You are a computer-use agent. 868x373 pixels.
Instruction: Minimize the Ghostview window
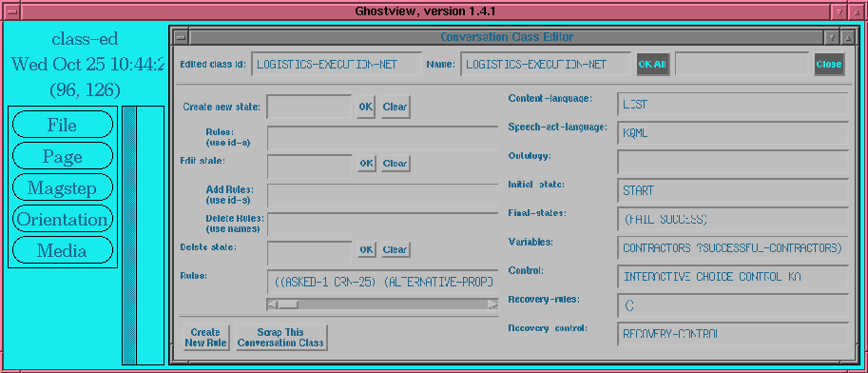coord(839,10)
